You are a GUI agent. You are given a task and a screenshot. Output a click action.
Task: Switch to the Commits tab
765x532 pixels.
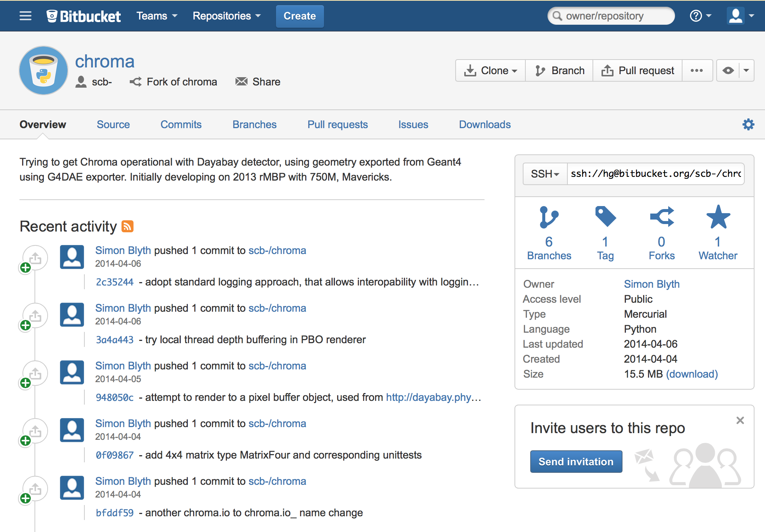point(181,124)
